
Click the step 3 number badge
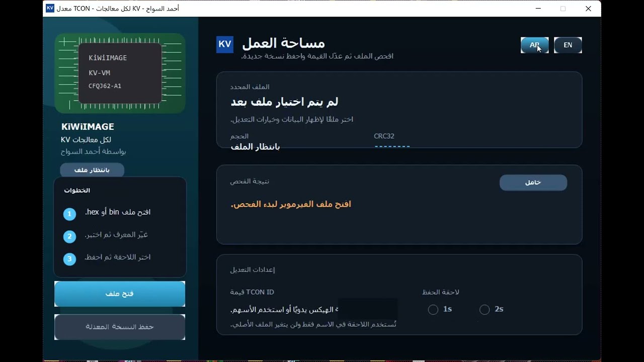69,259
